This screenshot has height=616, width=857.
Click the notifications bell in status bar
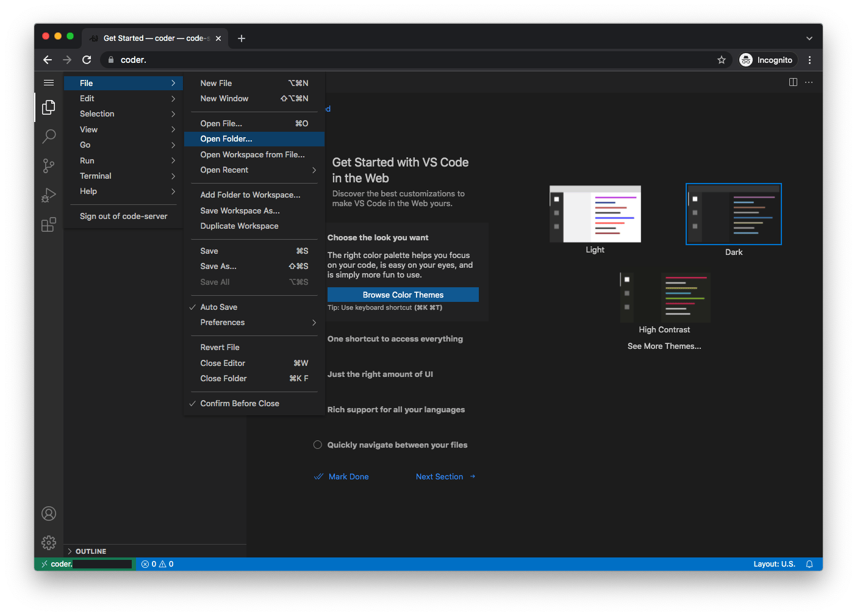tap(809, 564)
